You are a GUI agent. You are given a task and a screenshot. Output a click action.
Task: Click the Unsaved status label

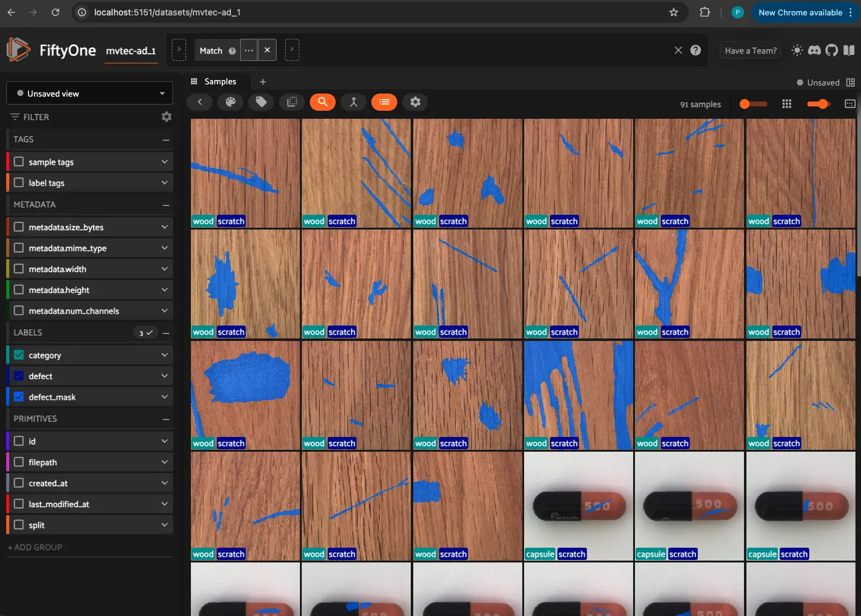point(823,82)
